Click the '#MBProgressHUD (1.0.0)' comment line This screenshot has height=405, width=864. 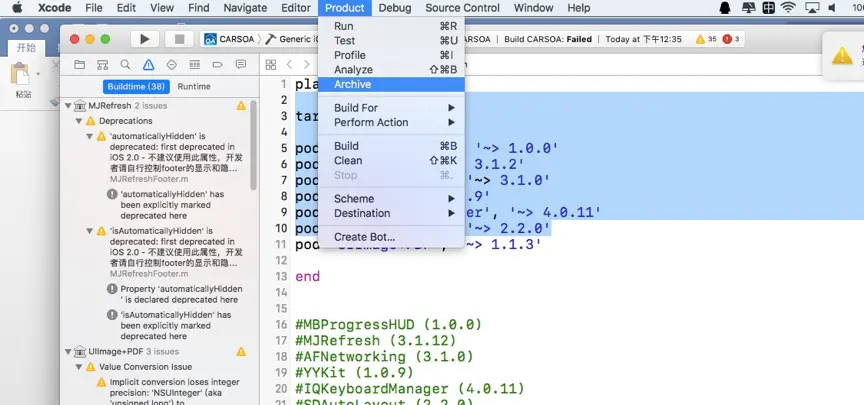tap(388, 324)
